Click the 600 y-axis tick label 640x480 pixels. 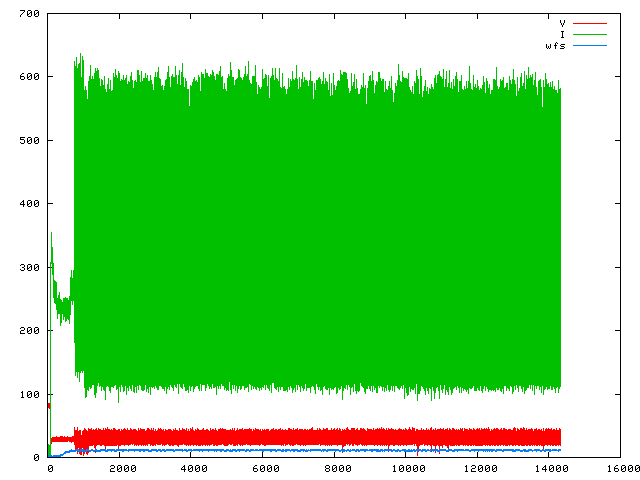coord(28,77)
